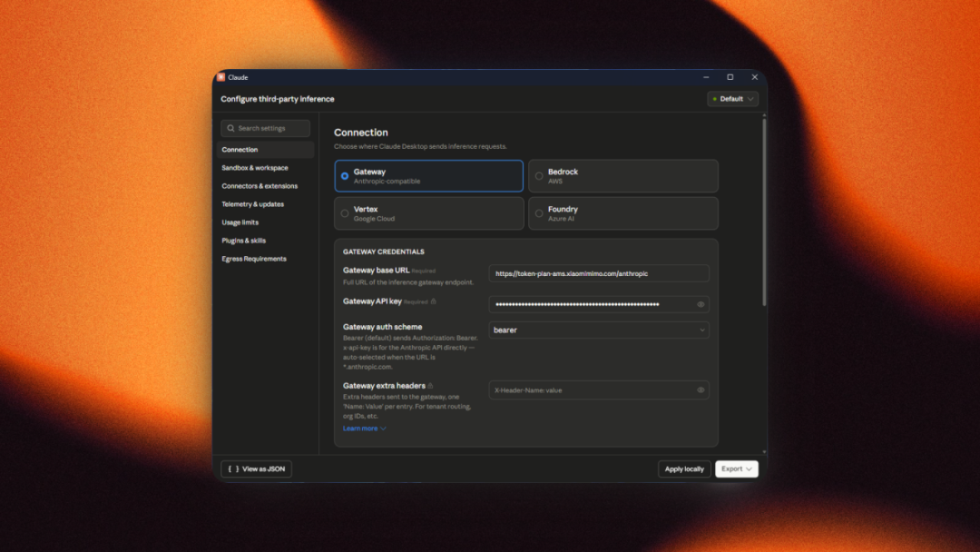Click the lock icon beside Gateway API key
Viewport: 980px width, 552px height.
[433, 301]
